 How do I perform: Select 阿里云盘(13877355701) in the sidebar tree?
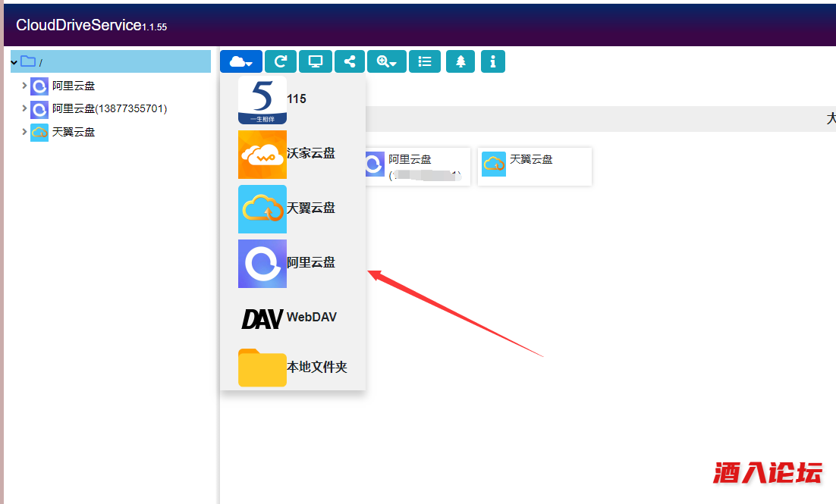(x=110, y=108)
